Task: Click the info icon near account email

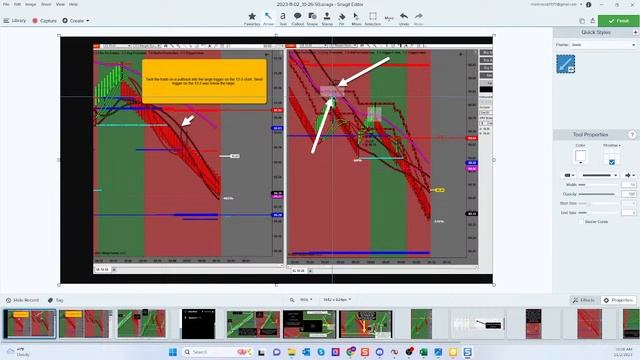Action: click(x=589, y=4)
